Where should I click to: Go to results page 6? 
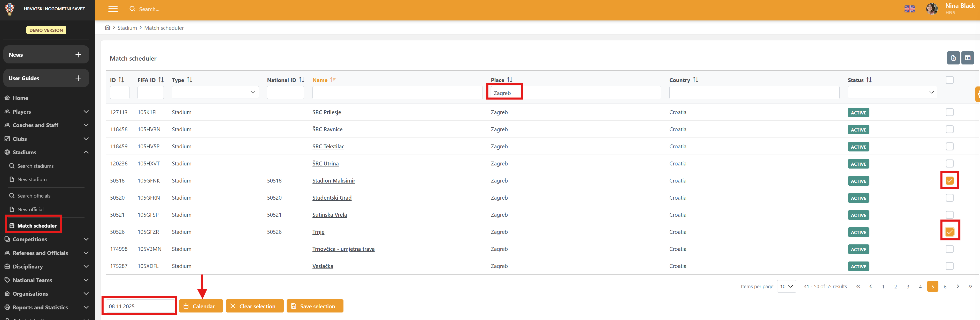(945, 286)
